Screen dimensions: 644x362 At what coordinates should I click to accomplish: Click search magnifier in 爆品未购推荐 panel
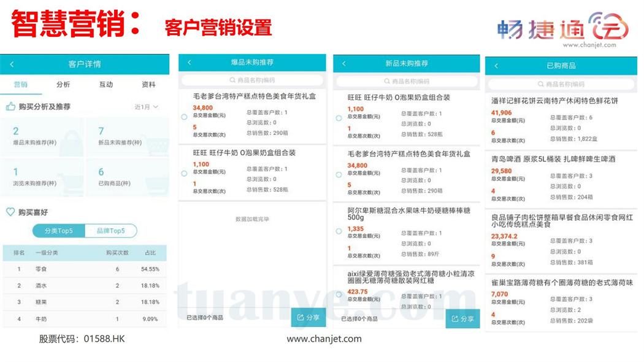pyautogui.click(x=232, y=80)
